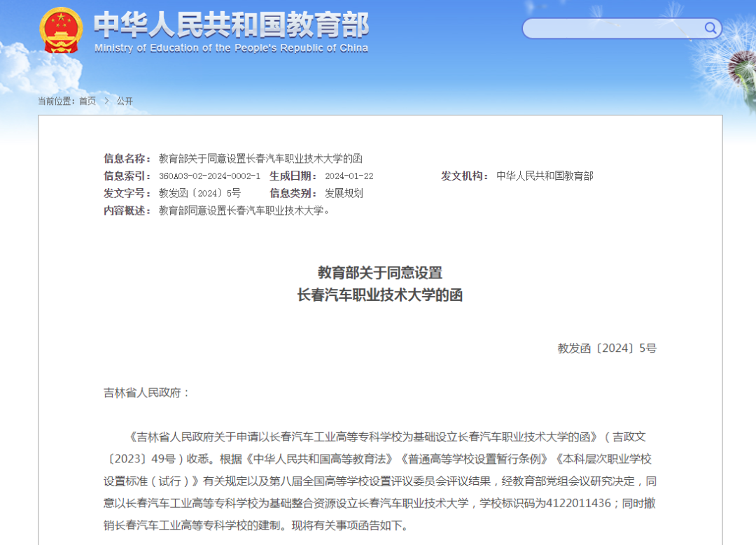This screenshot has height=545, width=756.
Task: Click the 信息名称 metadata label
Action: click(126, 159)
